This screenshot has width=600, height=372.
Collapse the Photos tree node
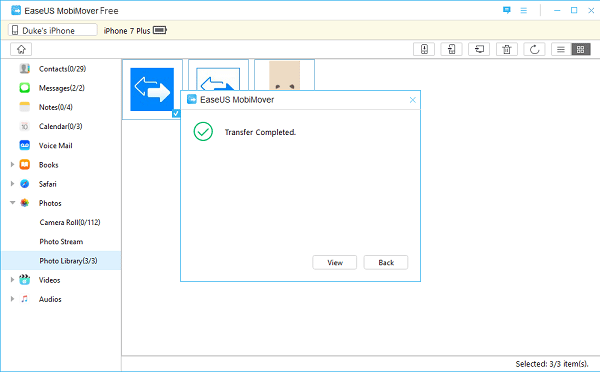(x=12, y=203)
